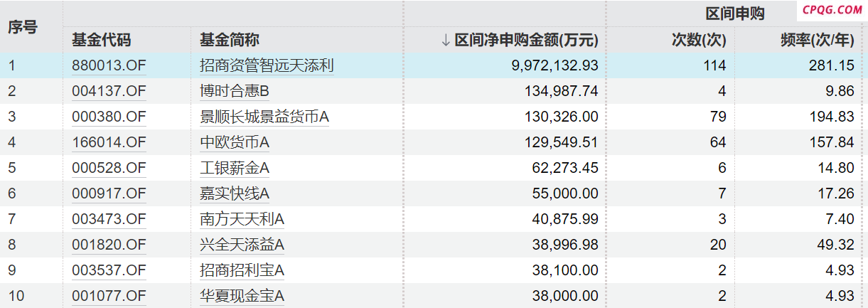Select count 2 in 华夏现金宝A row
Viewport: 868px width, 308px height.
[722, 296]
